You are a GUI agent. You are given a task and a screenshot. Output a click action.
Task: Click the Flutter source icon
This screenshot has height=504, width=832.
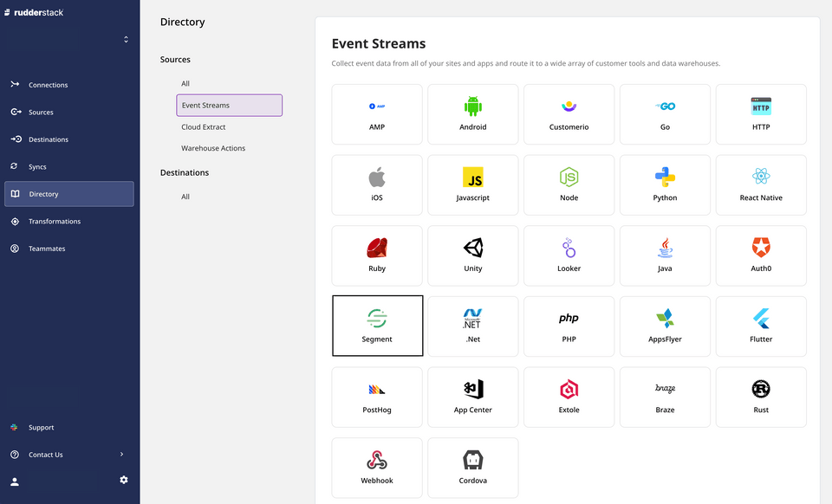(x=761, y=319)
